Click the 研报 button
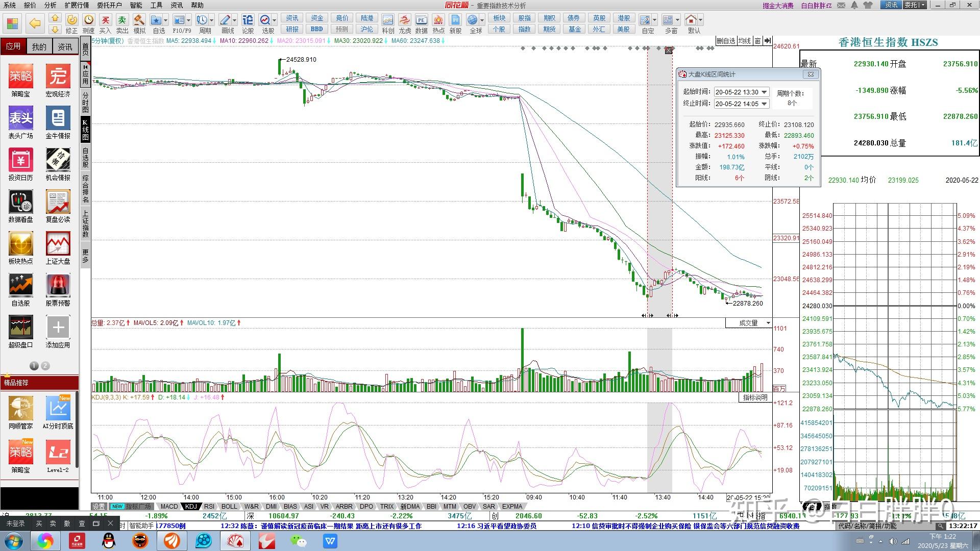The width and height of the screenshot is (980, 551). tap(292, 29)
